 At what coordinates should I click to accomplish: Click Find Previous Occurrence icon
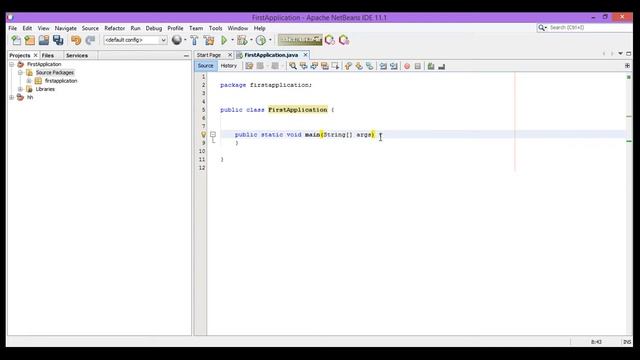[x=303, y=66]
